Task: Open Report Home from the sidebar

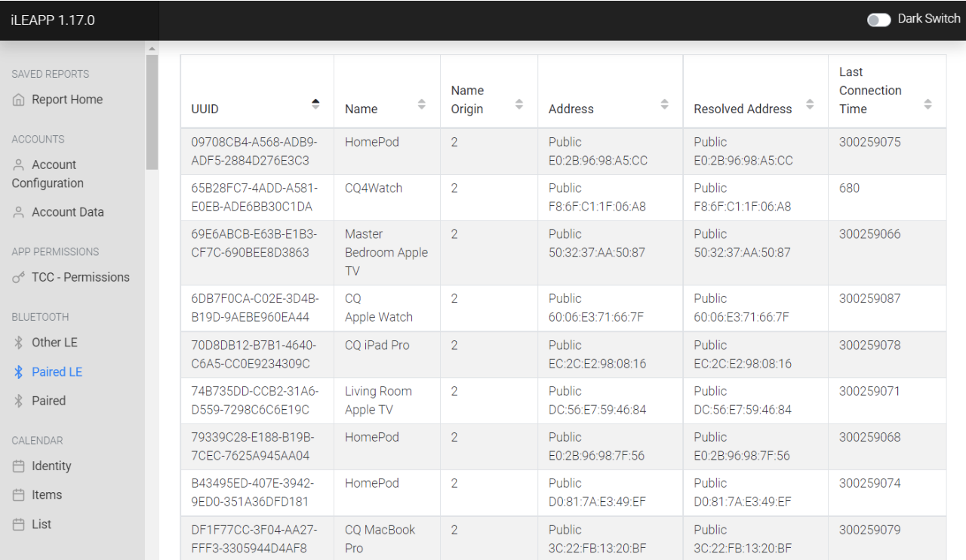Action: [66, 100]
